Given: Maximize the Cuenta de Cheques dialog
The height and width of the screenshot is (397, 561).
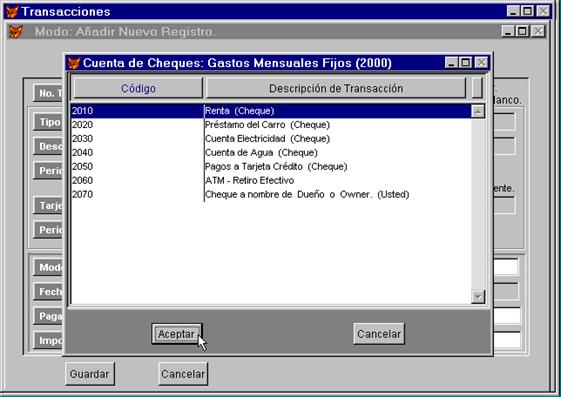Looking at the screenshot, I should tap(465, 63).
